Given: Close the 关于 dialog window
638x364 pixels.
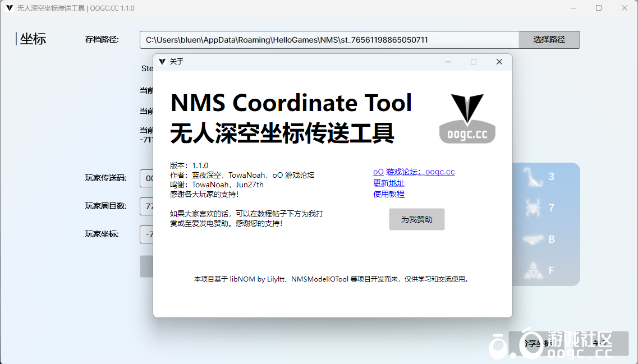Looking at the screenshot, I should [x=499, y=62].
